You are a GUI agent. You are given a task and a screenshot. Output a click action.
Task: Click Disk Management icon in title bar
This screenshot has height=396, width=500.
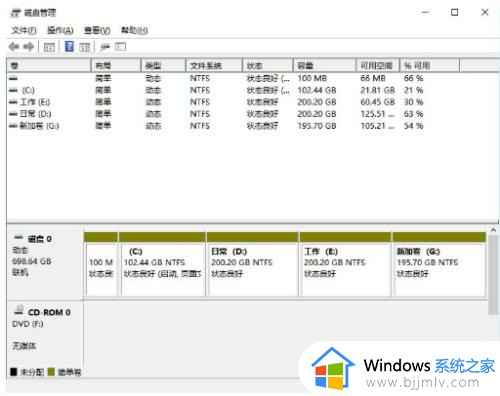(16, 13)
